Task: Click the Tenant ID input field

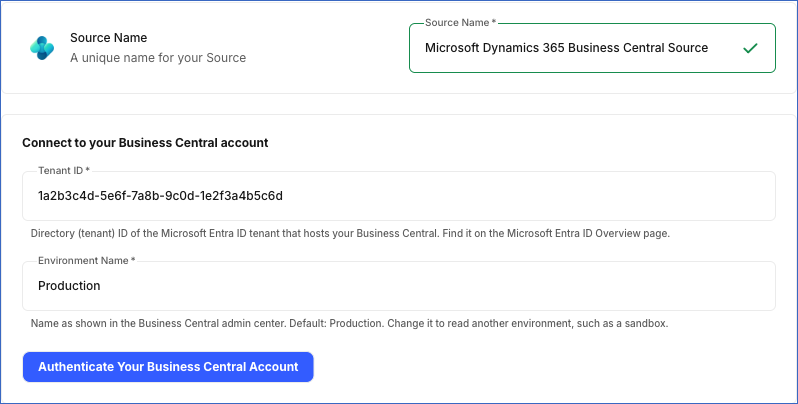Action: (398, 196)
